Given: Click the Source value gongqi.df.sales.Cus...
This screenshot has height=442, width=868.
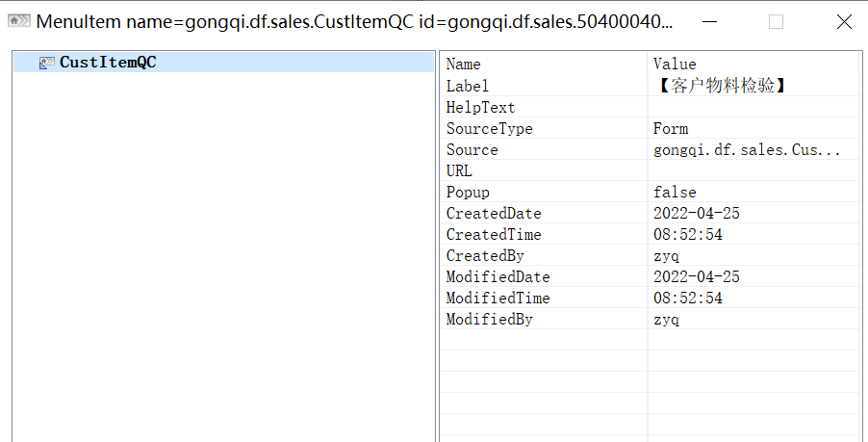Looking at the screenshot, I should point(746,149).
